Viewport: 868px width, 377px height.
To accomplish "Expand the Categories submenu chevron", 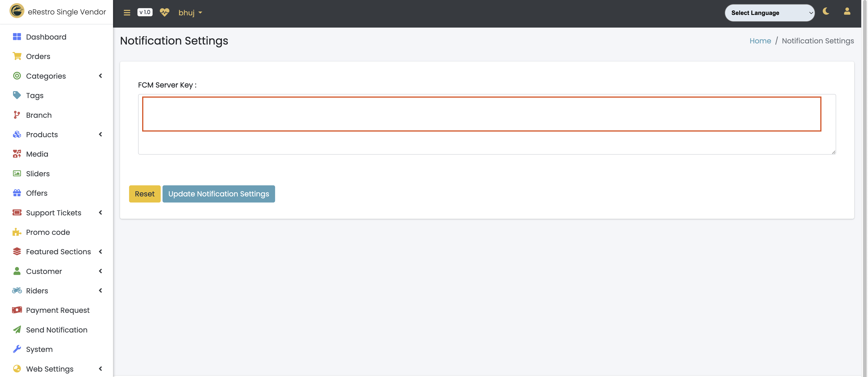I will point(100,76).
